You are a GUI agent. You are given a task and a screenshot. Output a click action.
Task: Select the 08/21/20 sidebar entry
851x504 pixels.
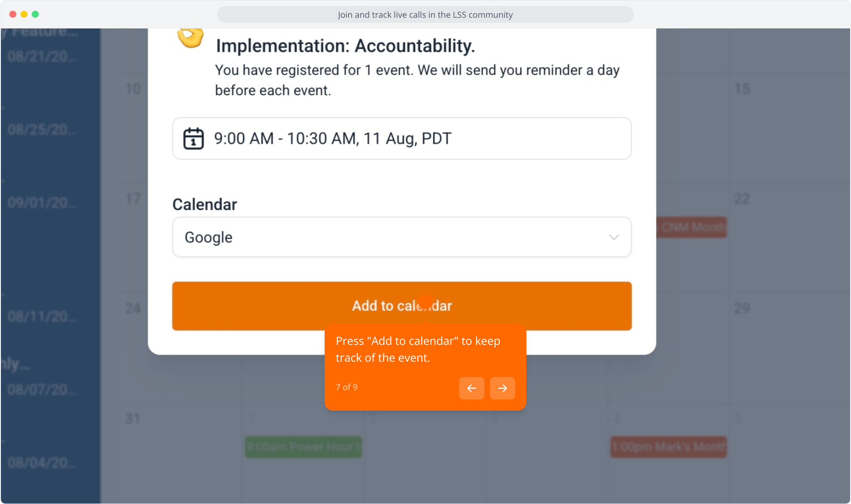pos(42,56)
